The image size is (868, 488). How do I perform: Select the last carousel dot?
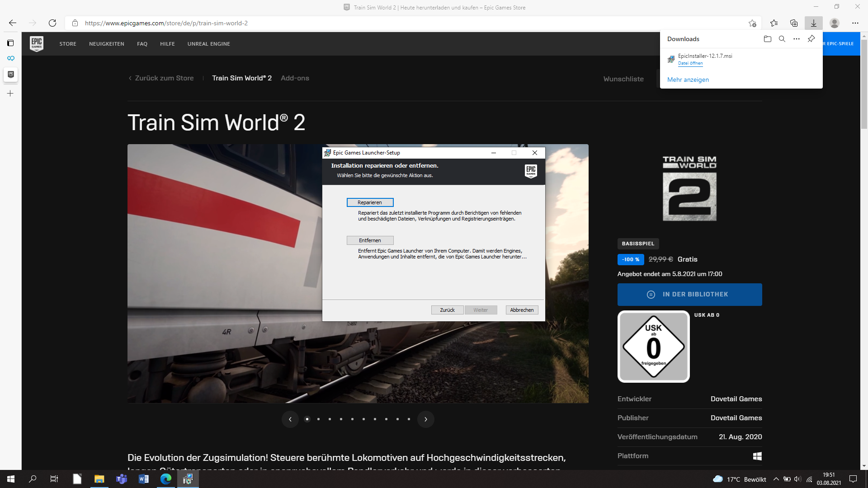409,419
